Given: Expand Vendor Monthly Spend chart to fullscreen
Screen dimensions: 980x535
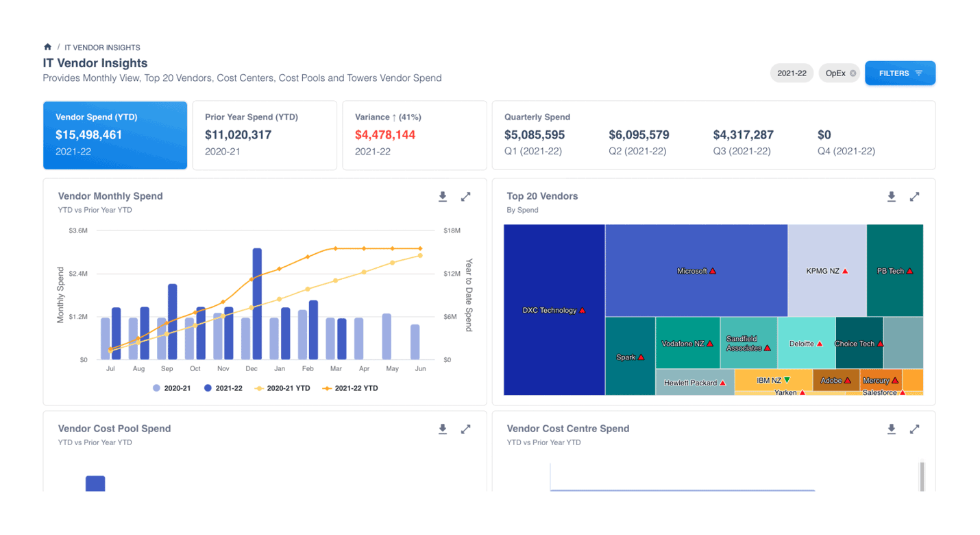Looking at the screenshot, I should point(466,197).
